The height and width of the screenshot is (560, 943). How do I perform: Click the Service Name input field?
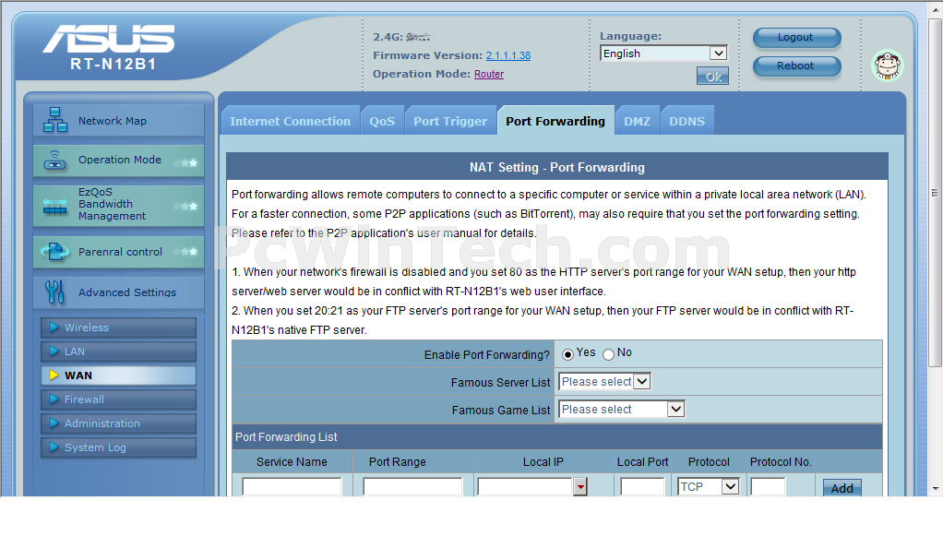(292, 486)
